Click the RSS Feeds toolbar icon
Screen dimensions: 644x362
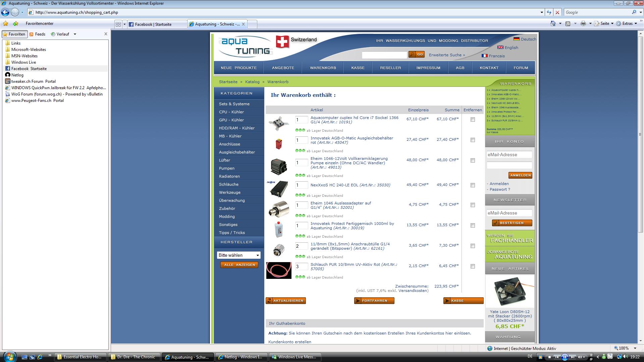pos(568,23)
